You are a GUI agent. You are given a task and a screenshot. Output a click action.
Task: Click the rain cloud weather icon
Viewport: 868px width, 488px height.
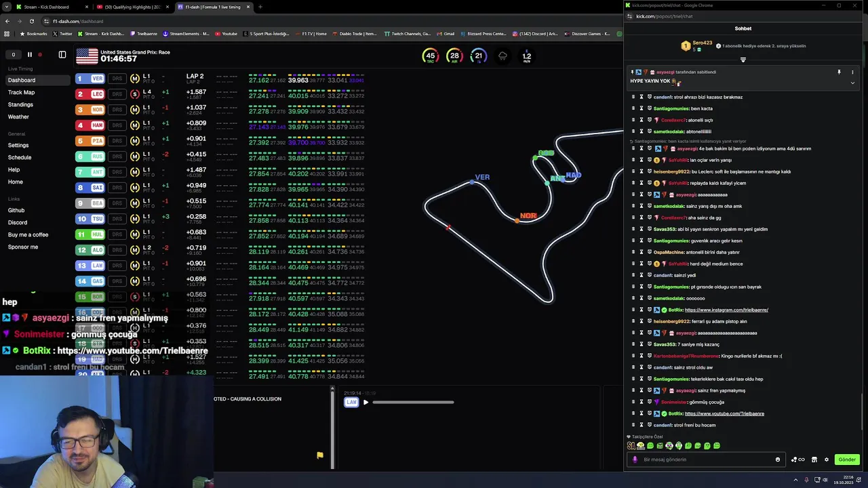(502, 56)
